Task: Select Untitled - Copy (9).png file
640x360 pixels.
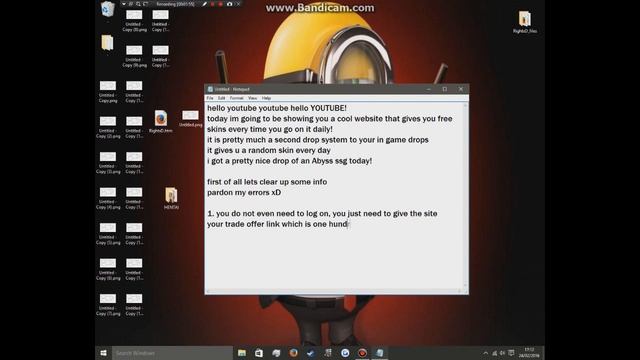Action: [134, 56]
